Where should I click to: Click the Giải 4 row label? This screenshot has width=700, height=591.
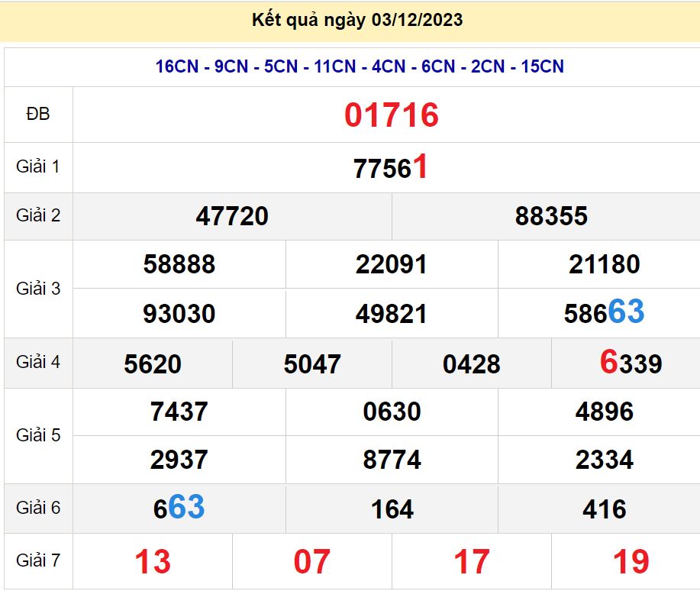[38, 362]
